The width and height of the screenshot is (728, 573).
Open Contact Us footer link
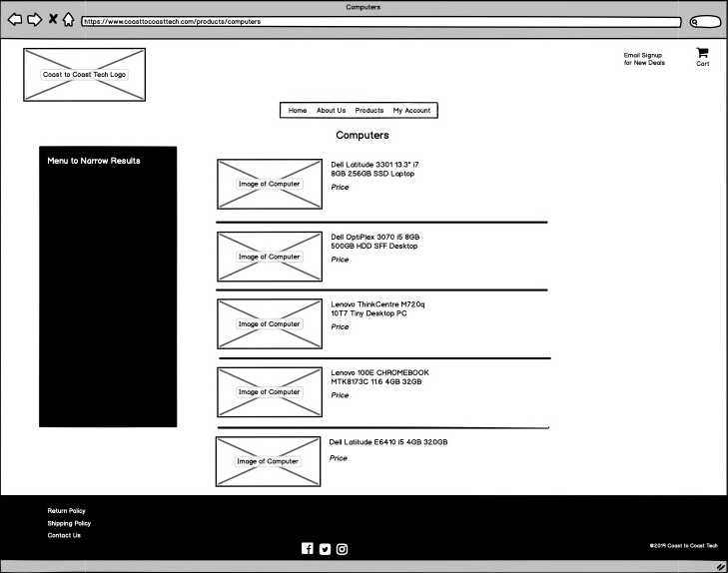coord(64,536)
